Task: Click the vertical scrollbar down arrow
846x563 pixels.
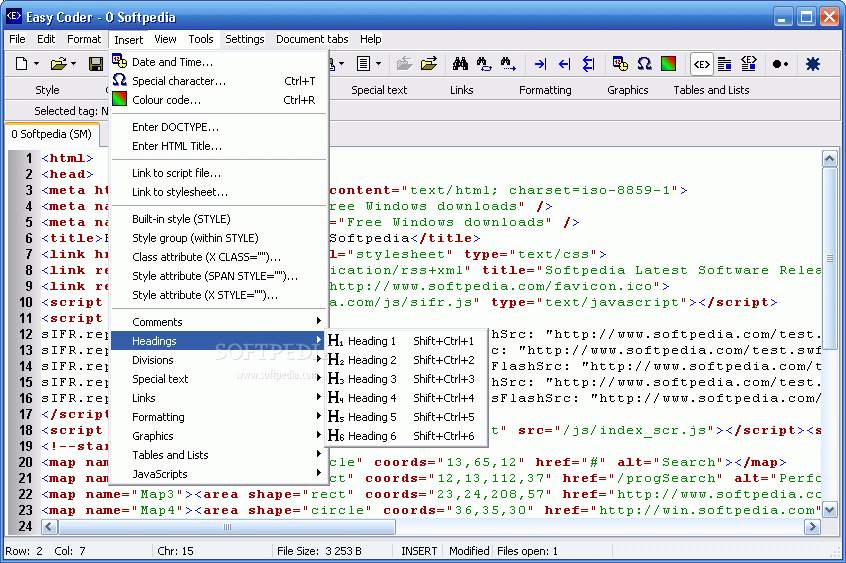Action: pos(829,509)
